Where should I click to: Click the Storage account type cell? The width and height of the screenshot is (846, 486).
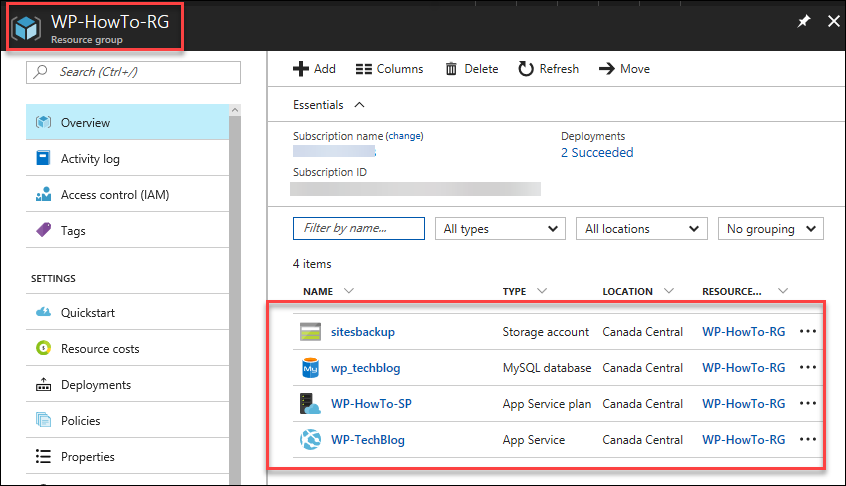click(545, 332)
